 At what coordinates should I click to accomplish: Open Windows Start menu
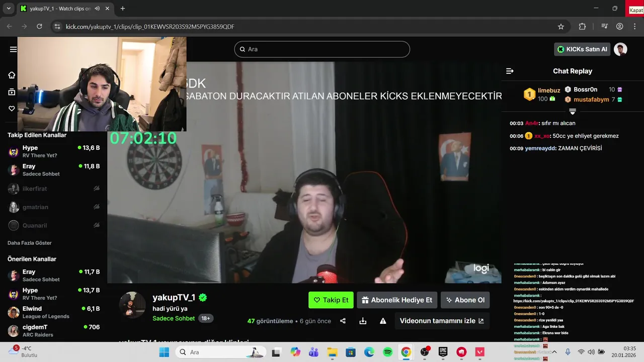tap(164, 352)
